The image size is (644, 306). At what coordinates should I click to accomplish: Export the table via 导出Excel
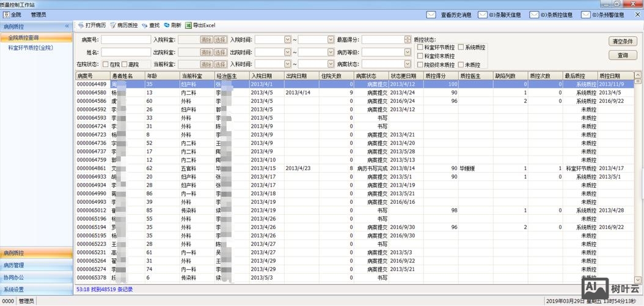[x=200, y=25]
